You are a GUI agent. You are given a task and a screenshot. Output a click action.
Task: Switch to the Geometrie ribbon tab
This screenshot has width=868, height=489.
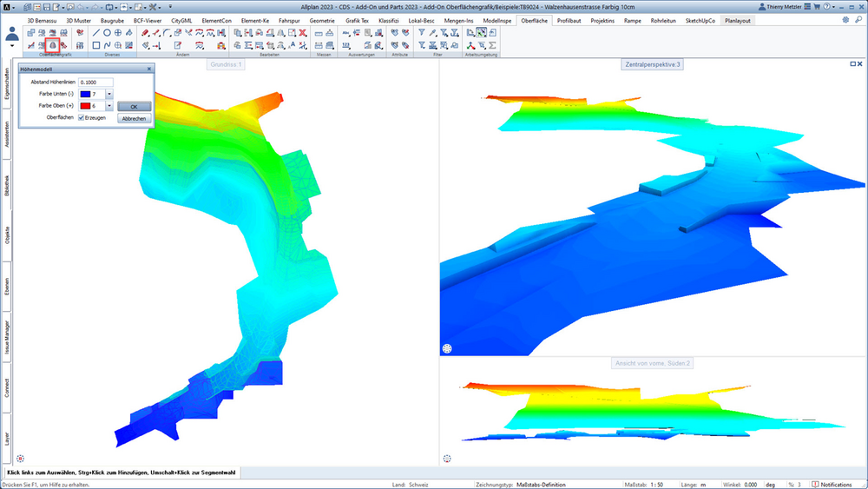[322, 21]
